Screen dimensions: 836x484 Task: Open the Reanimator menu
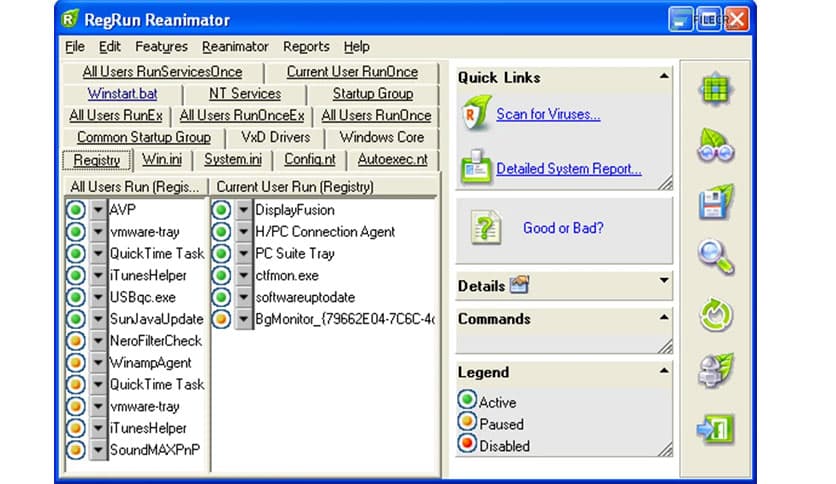(235, 47)
